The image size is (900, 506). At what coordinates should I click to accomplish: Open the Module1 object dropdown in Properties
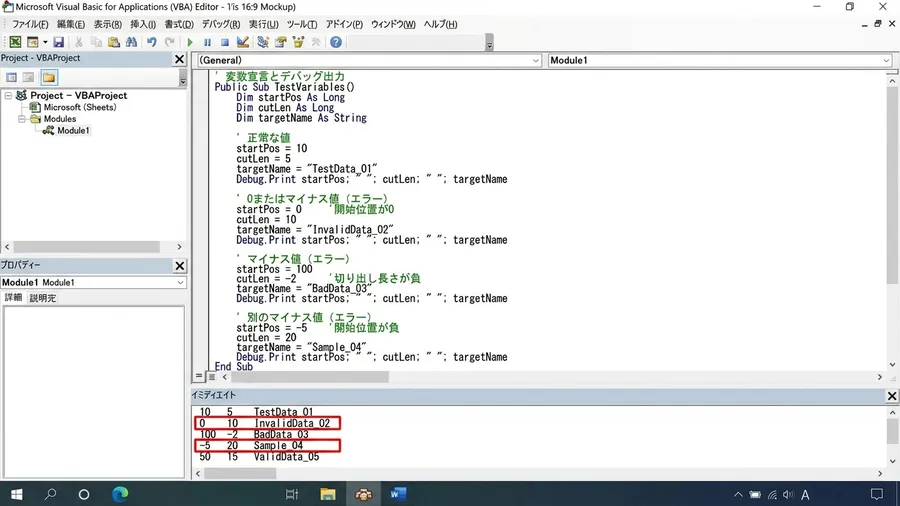click(180, 282)
